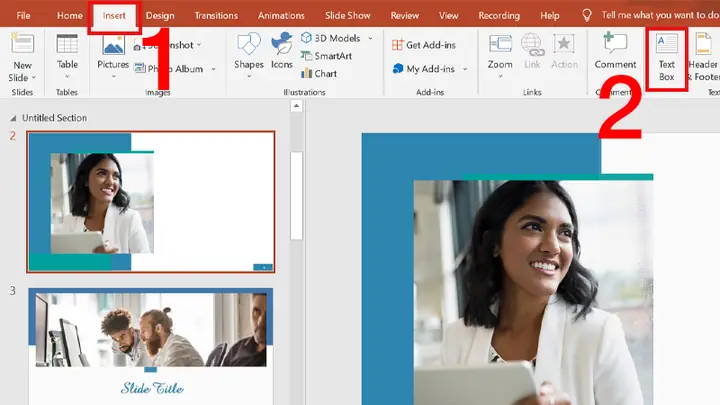Click the Action star icon
This screenshot has width=720, height=405.
[x=564, y=45]
